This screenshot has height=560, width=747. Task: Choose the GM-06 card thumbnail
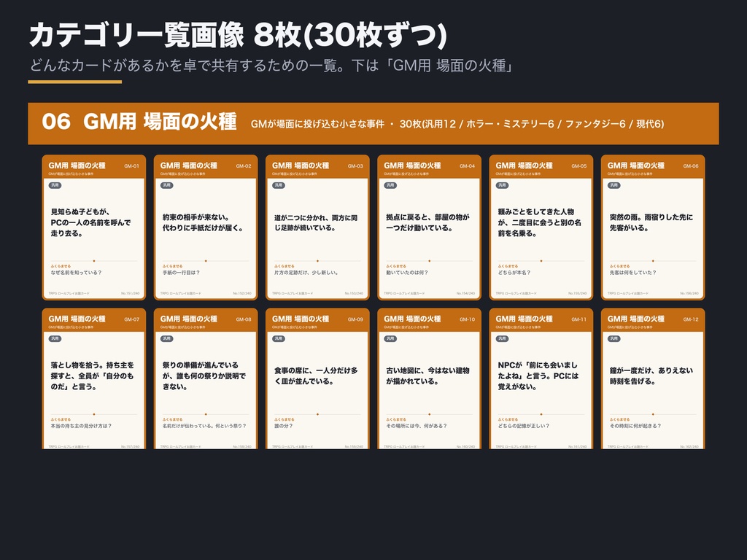click(653, 227)
